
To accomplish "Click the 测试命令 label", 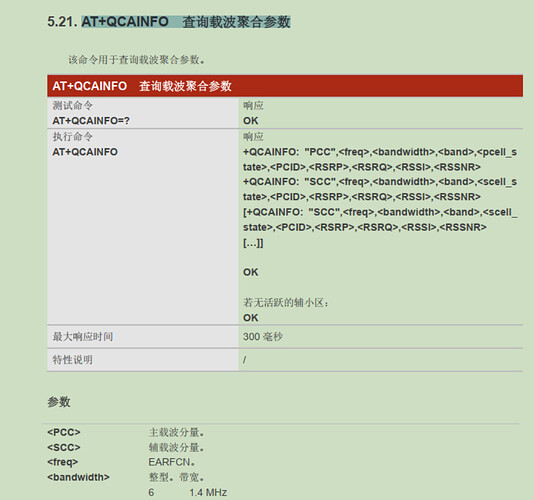I will pyautogui.click(x=72, y=106).
